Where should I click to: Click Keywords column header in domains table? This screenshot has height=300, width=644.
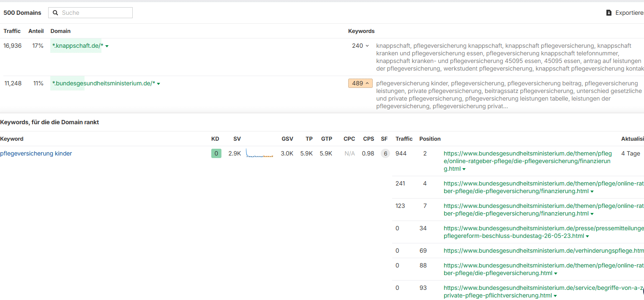pyautogui.click(x=361, y=31)
